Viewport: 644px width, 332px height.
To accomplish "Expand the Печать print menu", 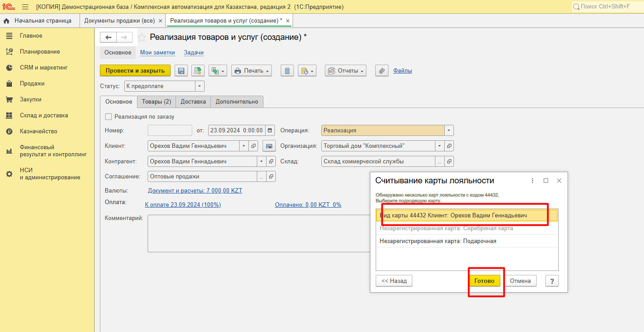I will click(x=251, y=71).
